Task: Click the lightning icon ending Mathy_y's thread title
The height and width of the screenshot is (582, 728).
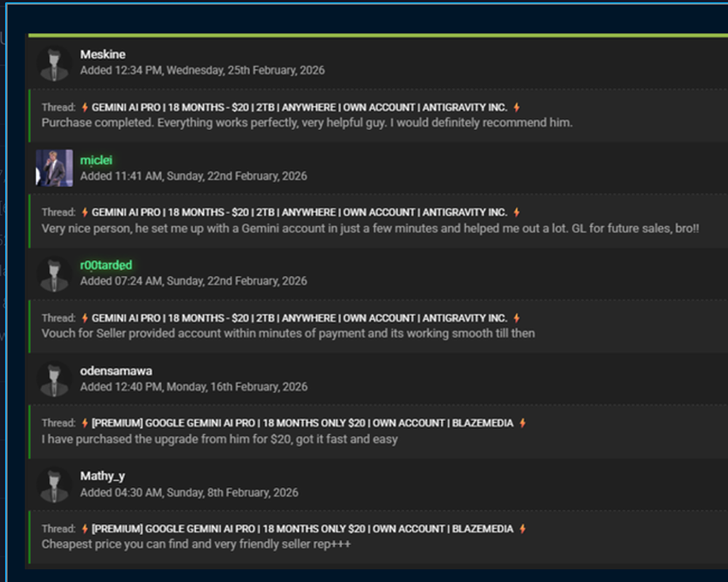Action: coord(522,529)
